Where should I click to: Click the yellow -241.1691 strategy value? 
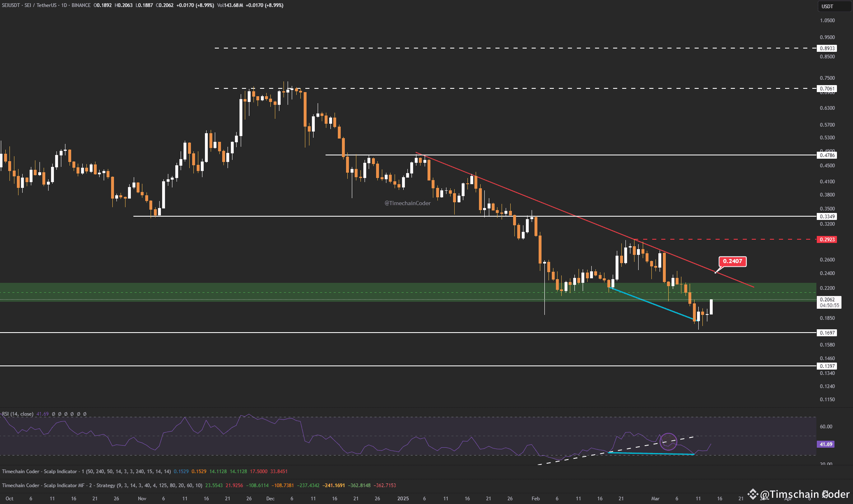coord(334,486)
